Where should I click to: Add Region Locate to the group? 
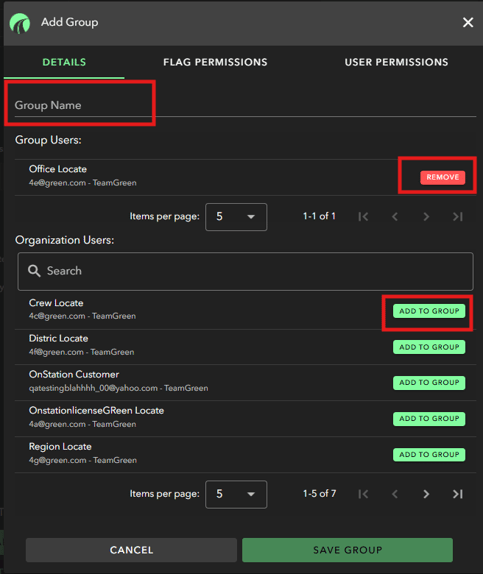(x=429, y=455)
